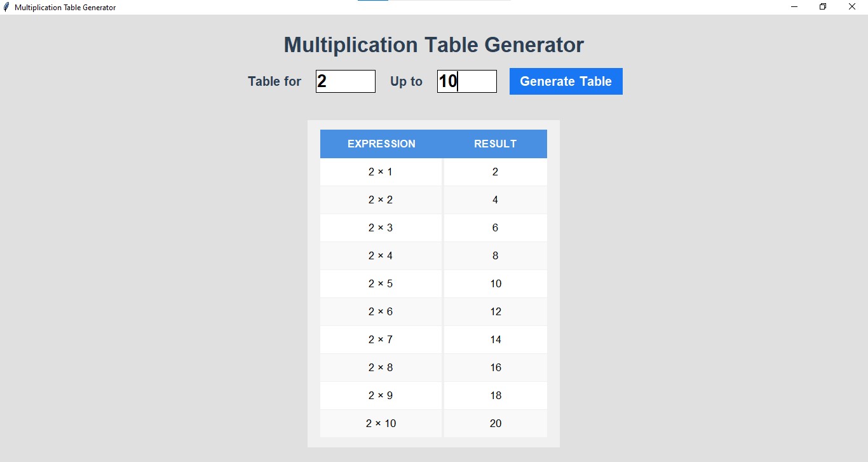The width and height of the screenshot is (868, 462).
Task: Click the Multiplication Table Generator heading
Action: [x=433, y=45]
